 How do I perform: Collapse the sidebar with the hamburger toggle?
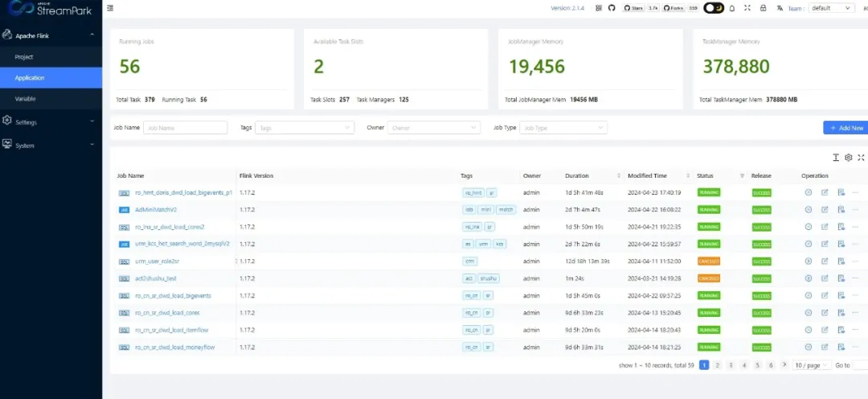(x=110, y=8)
